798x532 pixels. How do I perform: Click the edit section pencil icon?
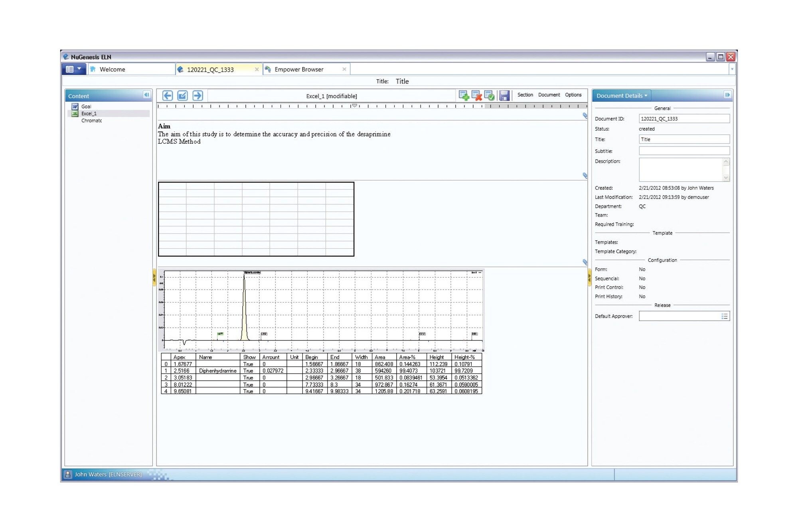pyautogui.click(x=182, y=96)
